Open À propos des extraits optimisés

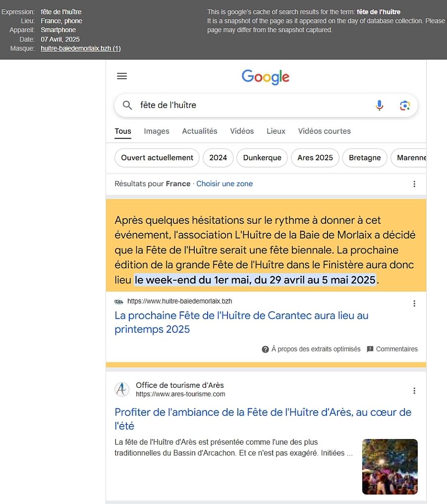tap(316, 349)
